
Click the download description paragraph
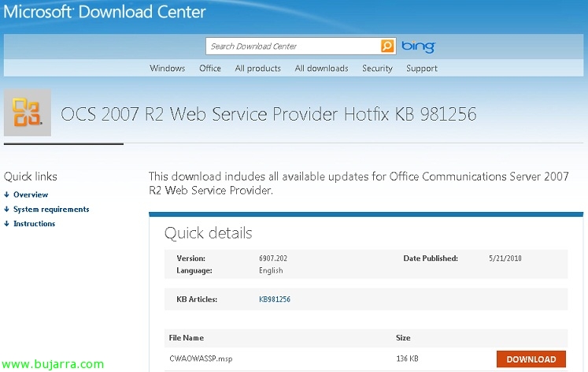pyautogui.click(x=359, y=183)
